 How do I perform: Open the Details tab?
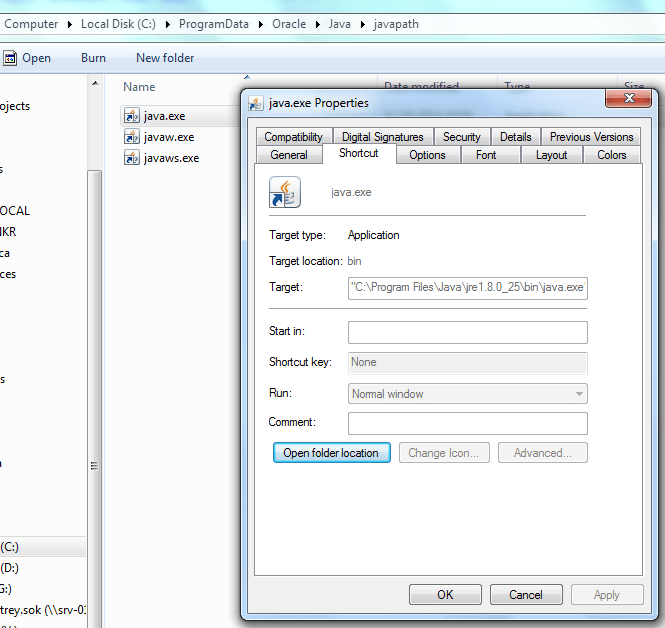coord(515,137)
